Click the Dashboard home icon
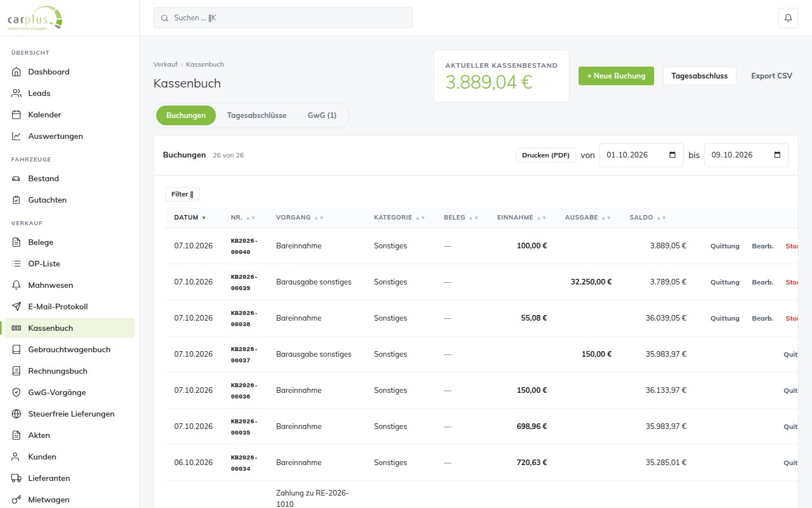The image size is (812, 508). [x=16, y=72]
